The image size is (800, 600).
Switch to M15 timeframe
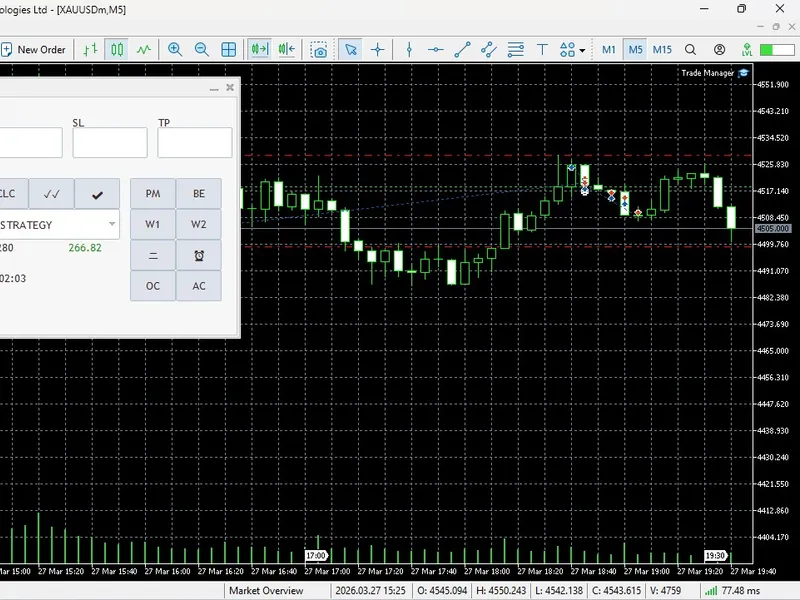pyautogui.click(x=662, y=49)
